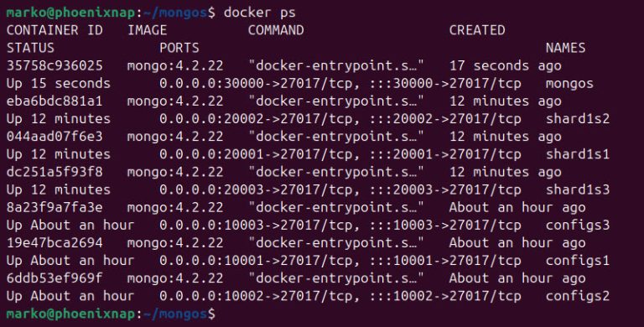Screen dimensions: 644x327
Task: Select the container ID 8a23f9a7fa3e
Action: pos(55,207)
